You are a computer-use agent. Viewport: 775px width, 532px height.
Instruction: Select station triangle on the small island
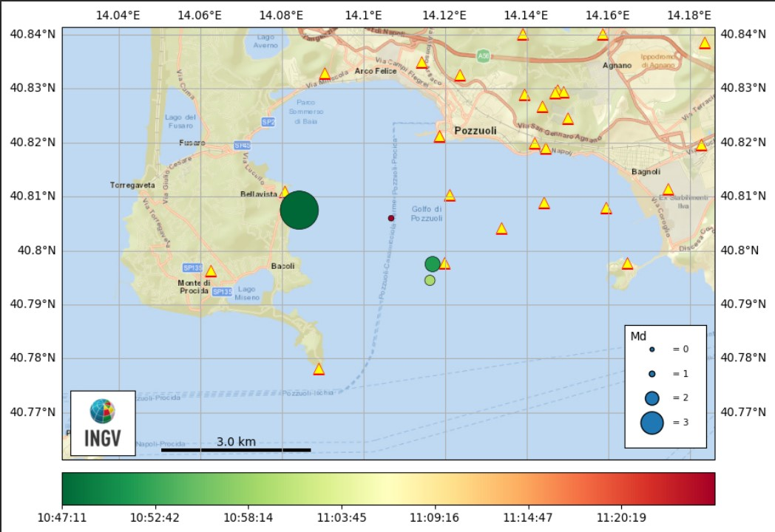[628, 264]
